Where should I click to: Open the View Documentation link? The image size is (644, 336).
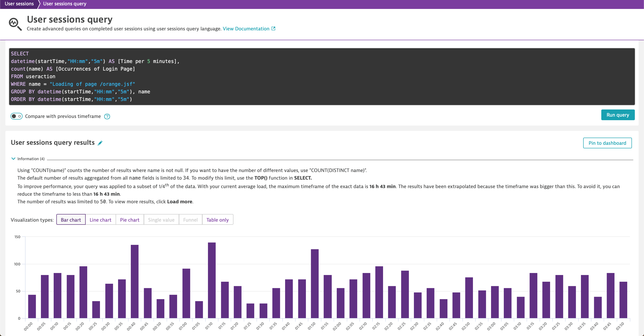pyautogui.click(x=246, y=28)
